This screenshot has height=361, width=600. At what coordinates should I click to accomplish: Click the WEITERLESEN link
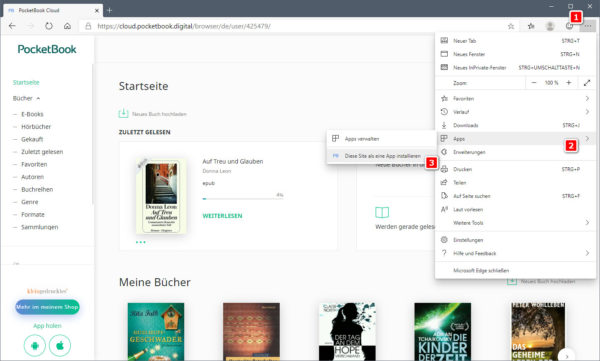coord(222,216)
